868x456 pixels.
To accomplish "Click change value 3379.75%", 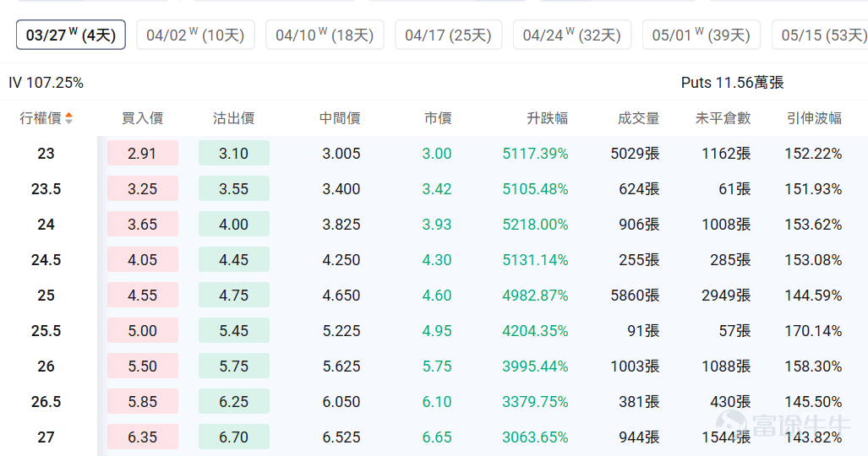I will click(535, 401).
